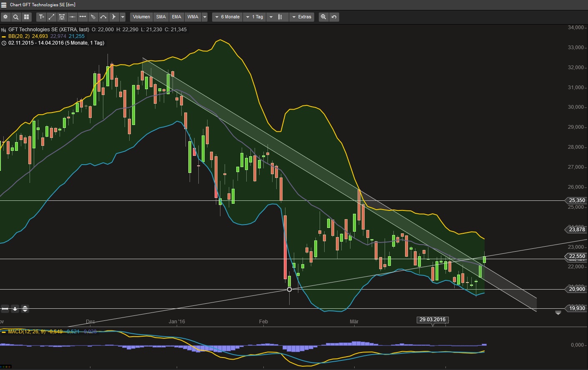Open chart settings with the gear icon
Screen dimensions: 588x370
pos(5,17)
